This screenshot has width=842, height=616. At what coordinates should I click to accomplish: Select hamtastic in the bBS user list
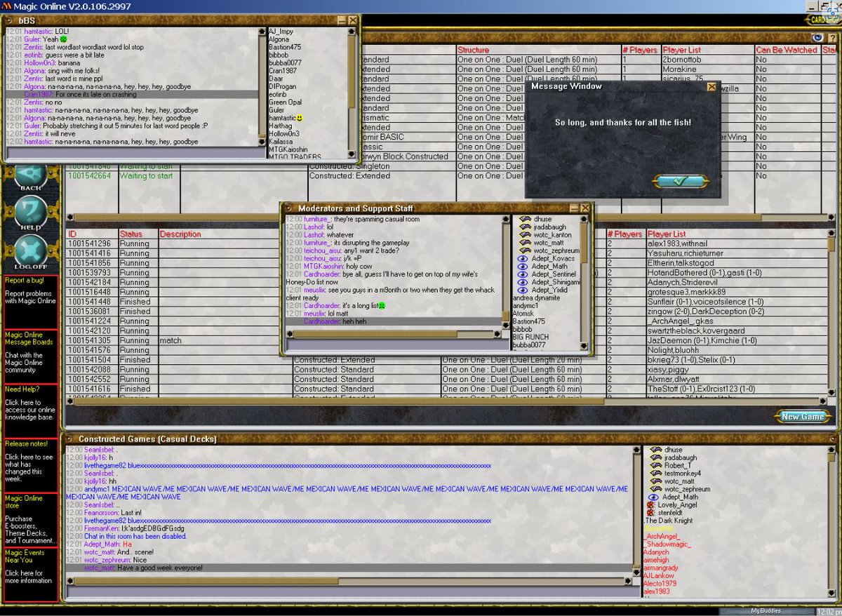(x=286, y=118)
